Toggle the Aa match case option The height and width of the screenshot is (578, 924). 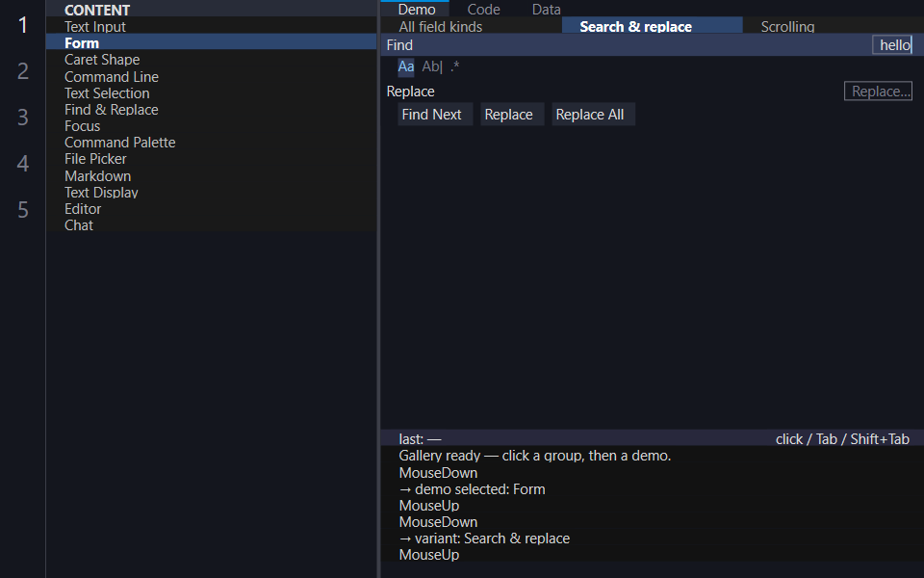tap(406, 66)
